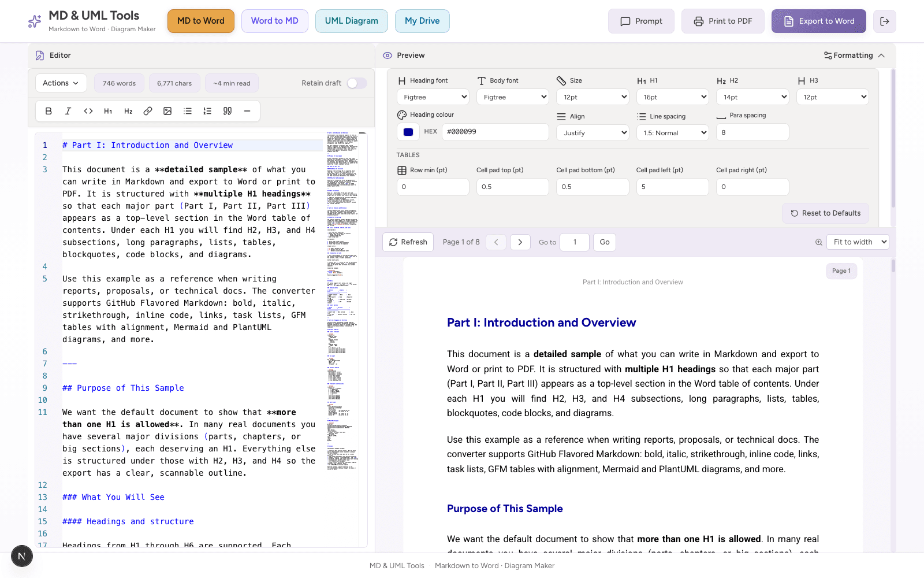Switch to the MD to Word tab
Viewport: 924px width, 578px height.
pyautogui.click(x=201, y=21)
